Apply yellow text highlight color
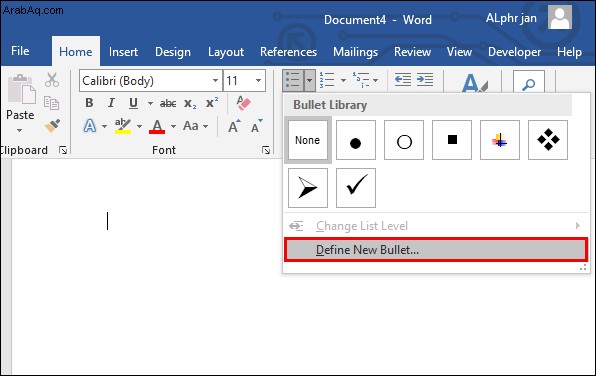 click(123, 126)
